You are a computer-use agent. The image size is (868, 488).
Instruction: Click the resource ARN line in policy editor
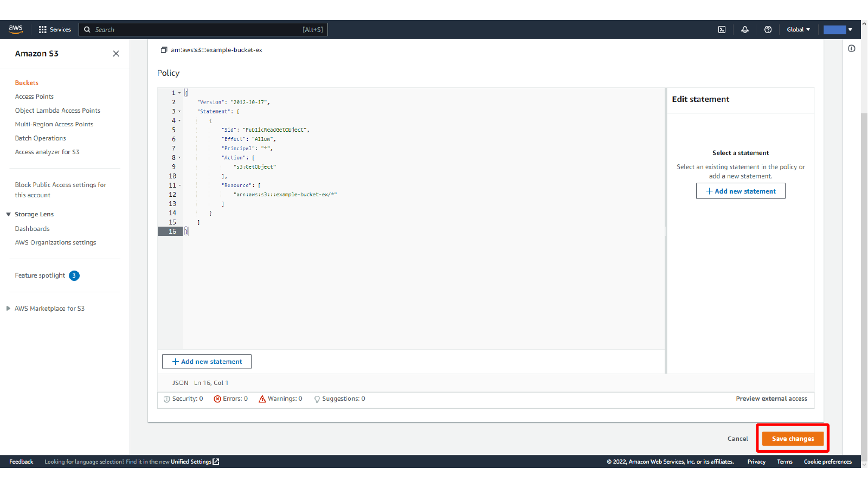click(x=285, y=195)
